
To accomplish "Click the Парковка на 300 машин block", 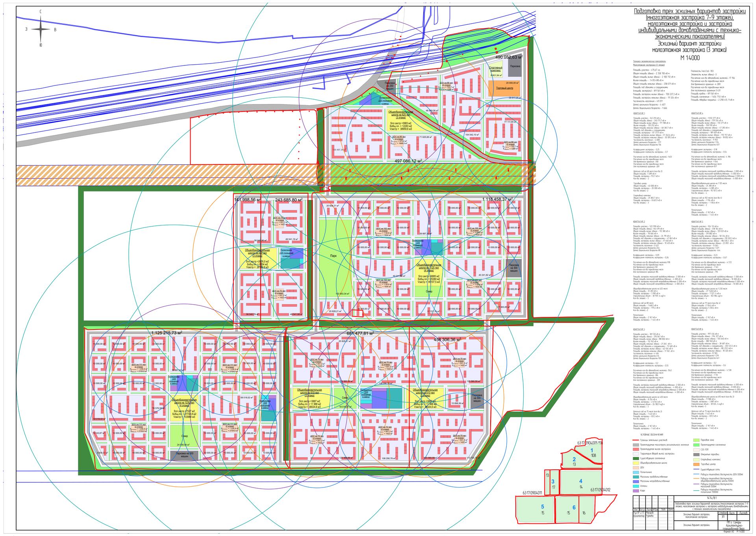I will [513, 268].
